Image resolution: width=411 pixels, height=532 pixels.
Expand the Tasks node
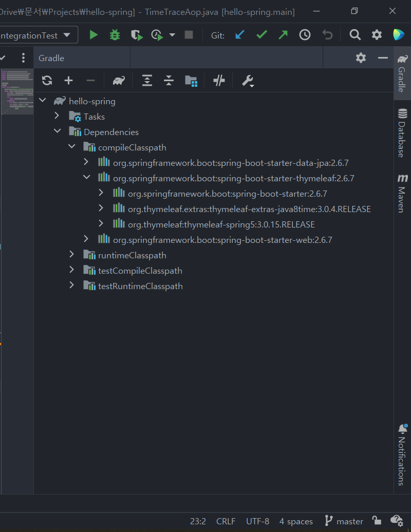pos(57,116)
